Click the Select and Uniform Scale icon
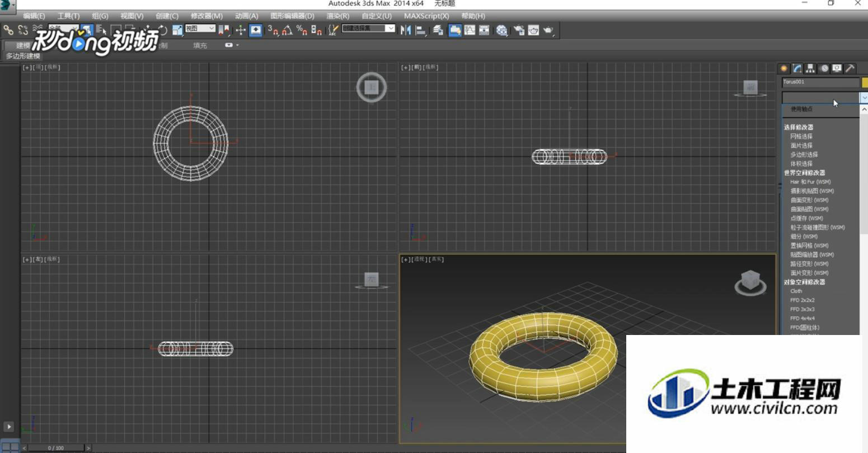This screenshot has height=453, width=868. pos(177,30)
